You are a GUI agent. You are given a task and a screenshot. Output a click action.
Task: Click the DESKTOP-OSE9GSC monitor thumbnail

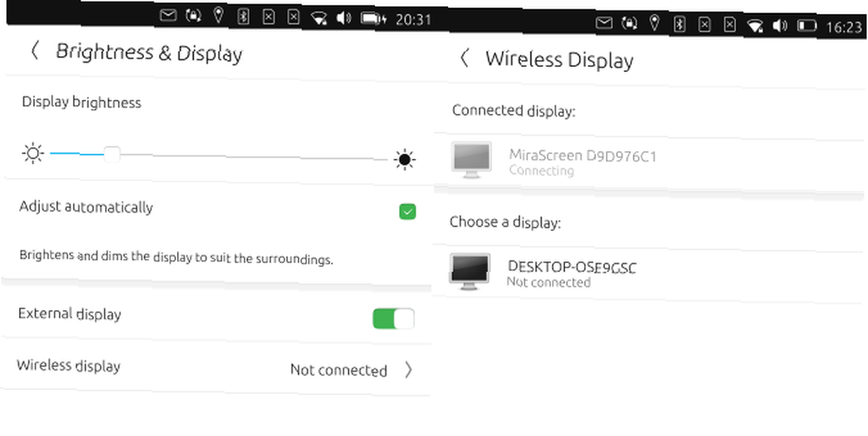(x=470, y=272)
